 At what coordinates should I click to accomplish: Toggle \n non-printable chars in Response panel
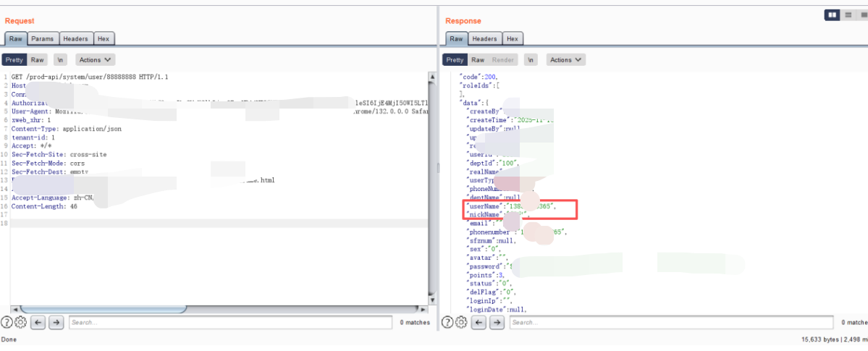point(531,60)
